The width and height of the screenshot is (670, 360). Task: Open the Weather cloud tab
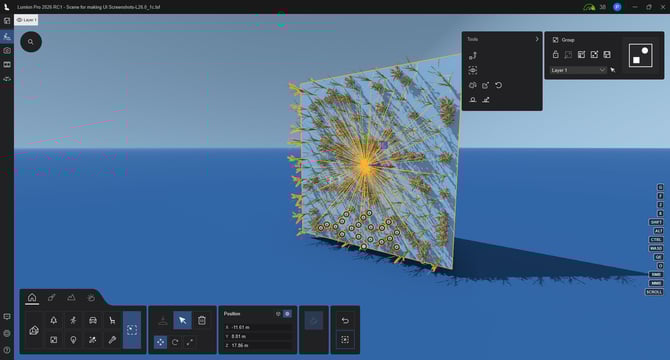[x=91, y=298]
